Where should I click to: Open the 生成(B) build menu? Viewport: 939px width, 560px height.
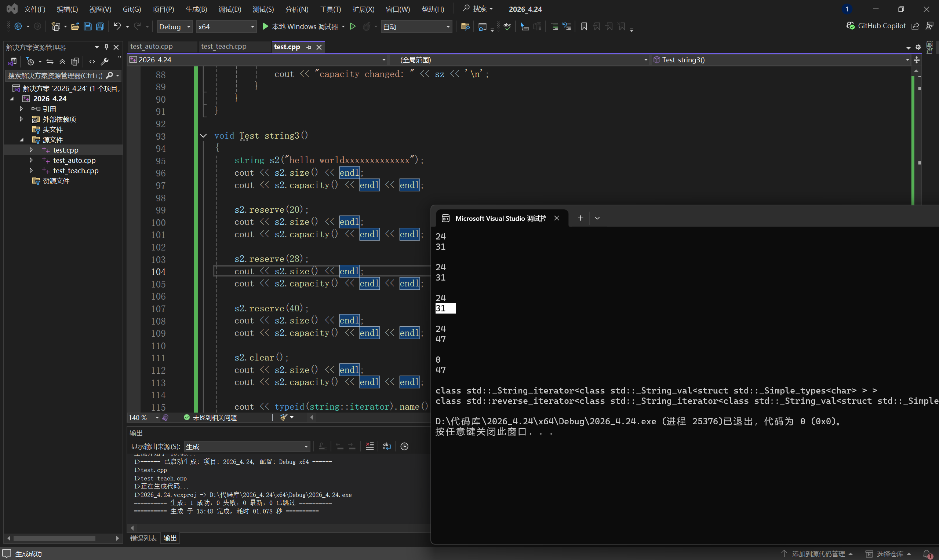click(196, 9)
